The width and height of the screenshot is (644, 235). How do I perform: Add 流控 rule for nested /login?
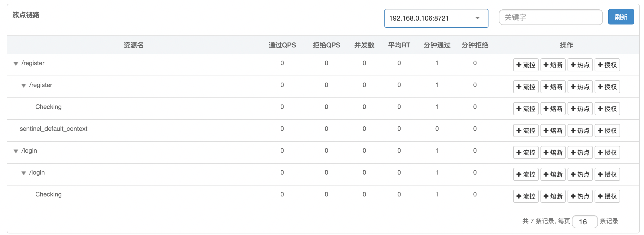pos(526,174)
